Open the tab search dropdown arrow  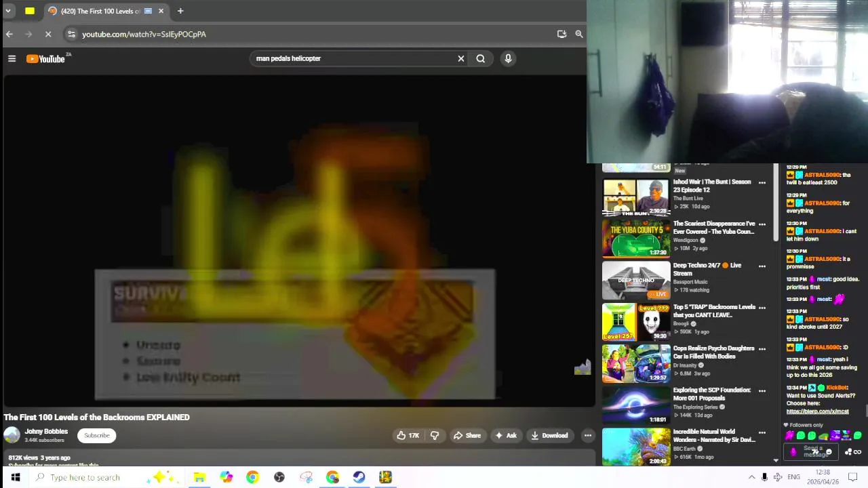pyautogui.click(x=8, y=11)
